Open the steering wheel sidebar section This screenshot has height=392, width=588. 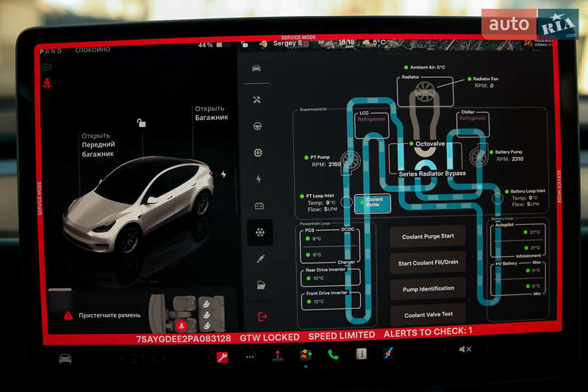click(257, 126)
